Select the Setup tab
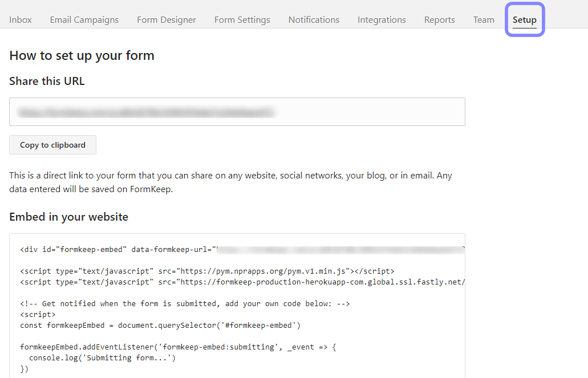The height and width of the screenshot is (378, 588). point(525,20)
